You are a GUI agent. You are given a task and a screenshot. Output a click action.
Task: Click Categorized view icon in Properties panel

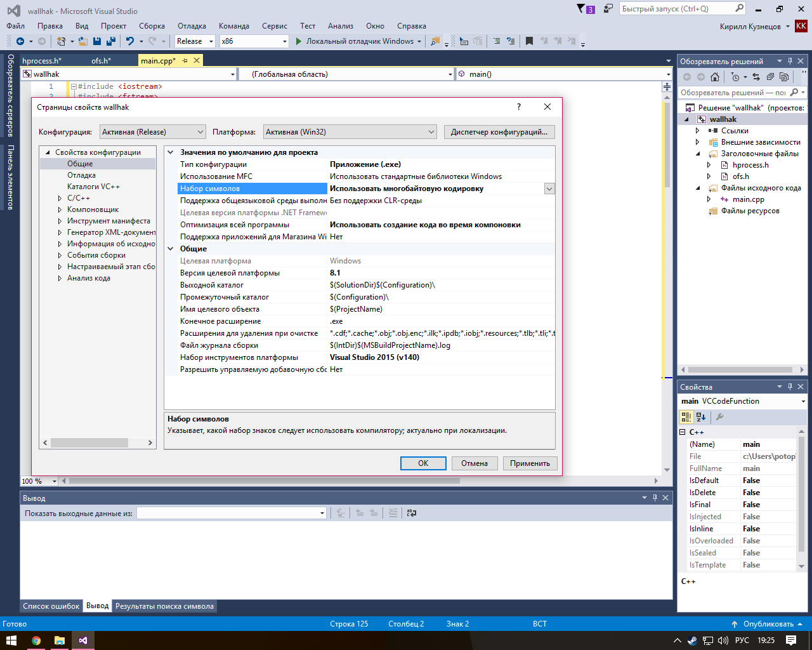coord(686,417)
